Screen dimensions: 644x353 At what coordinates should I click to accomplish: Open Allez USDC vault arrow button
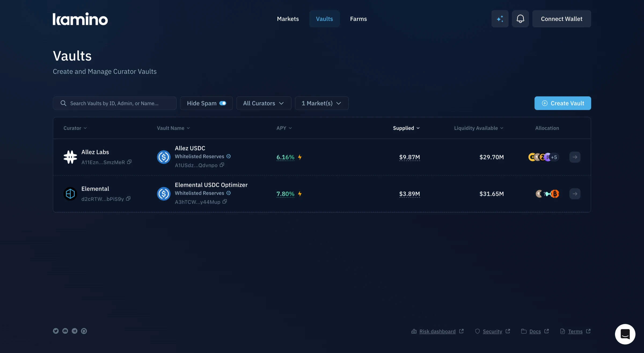[575, 157]
